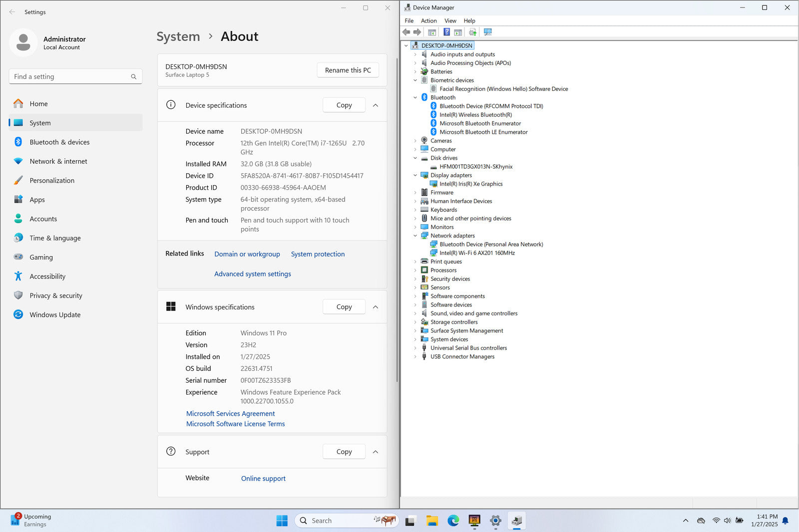799x532 pixels.
Task: Open Accounts settings page
Action: point(75,219)
